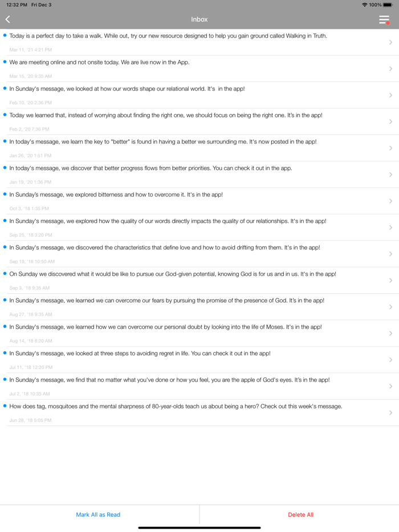Image resolution: width=399 pixels, height=532 pixels.
Task: Expand the Walking in Truth message chevron
Action: click(x=390, y=42)
